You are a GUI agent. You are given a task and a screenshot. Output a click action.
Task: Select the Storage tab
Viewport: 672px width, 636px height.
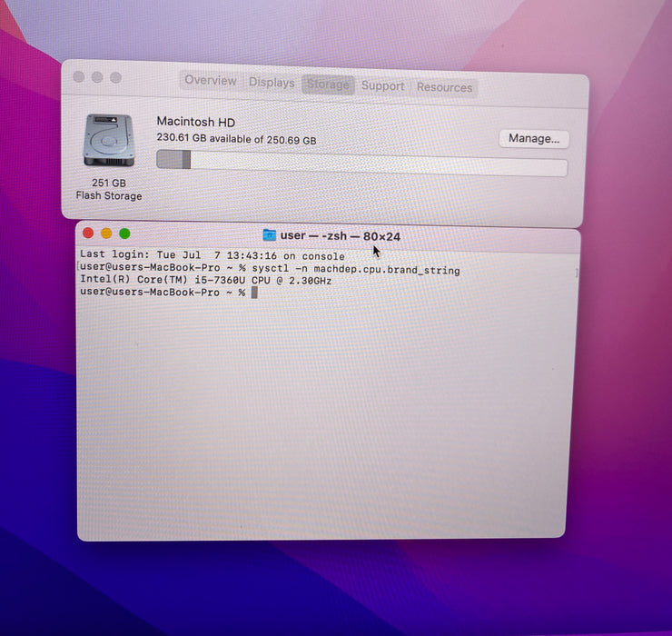[328, 84]
